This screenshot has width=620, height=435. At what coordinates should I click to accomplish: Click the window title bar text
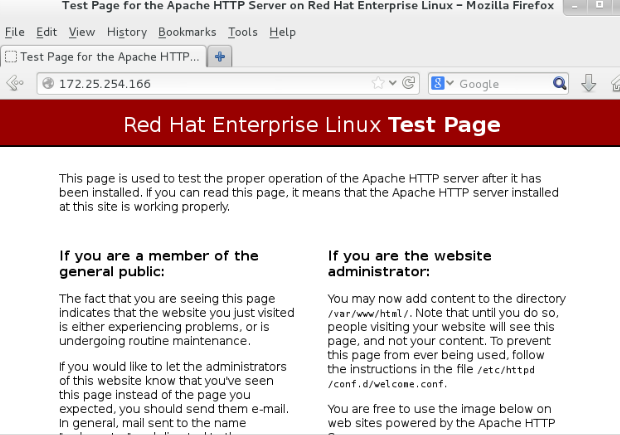[308, 6]
